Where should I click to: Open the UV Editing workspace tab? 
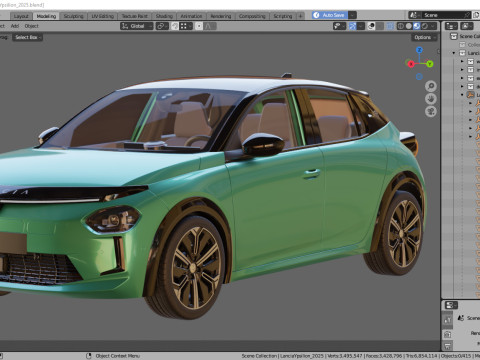103,16
